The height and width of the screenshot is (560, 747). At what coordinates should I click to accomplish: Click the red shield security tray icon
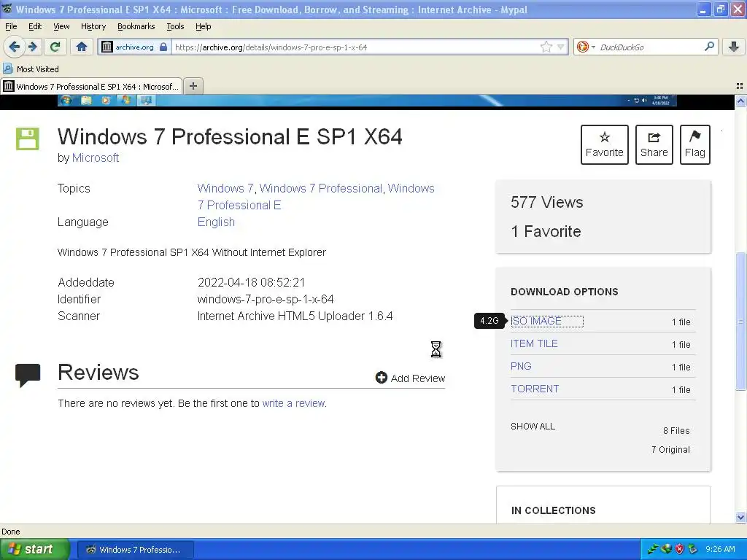coord(679,549)
